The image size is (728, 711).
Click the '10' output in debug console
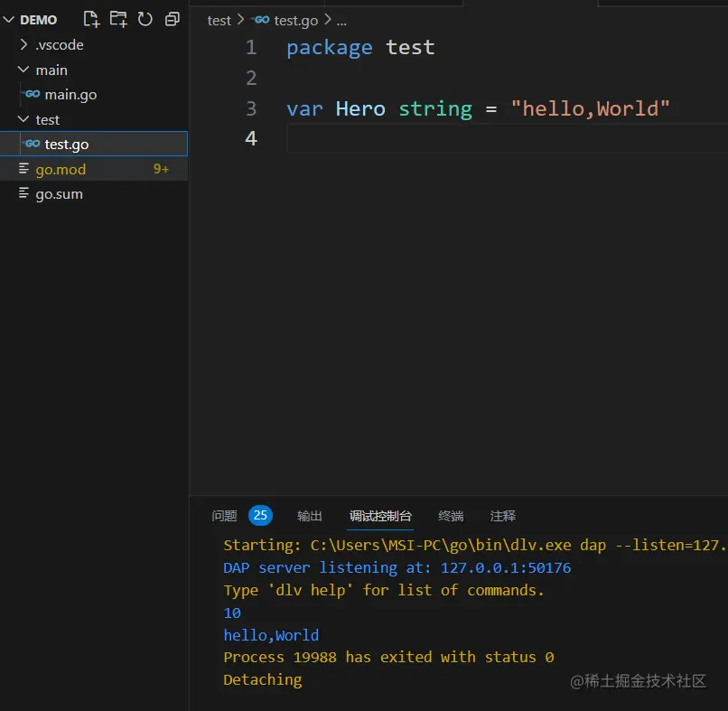click(232, 613)
